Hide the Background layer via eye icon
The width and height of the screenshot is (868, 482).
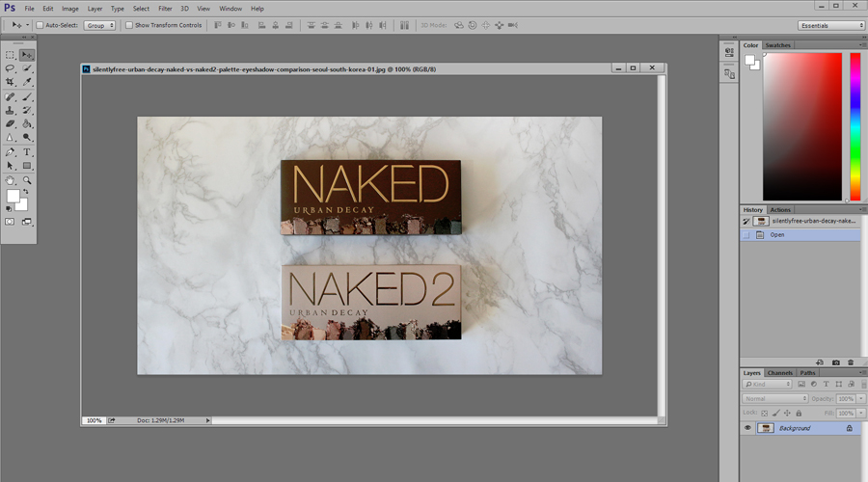(x=747, y=428)
